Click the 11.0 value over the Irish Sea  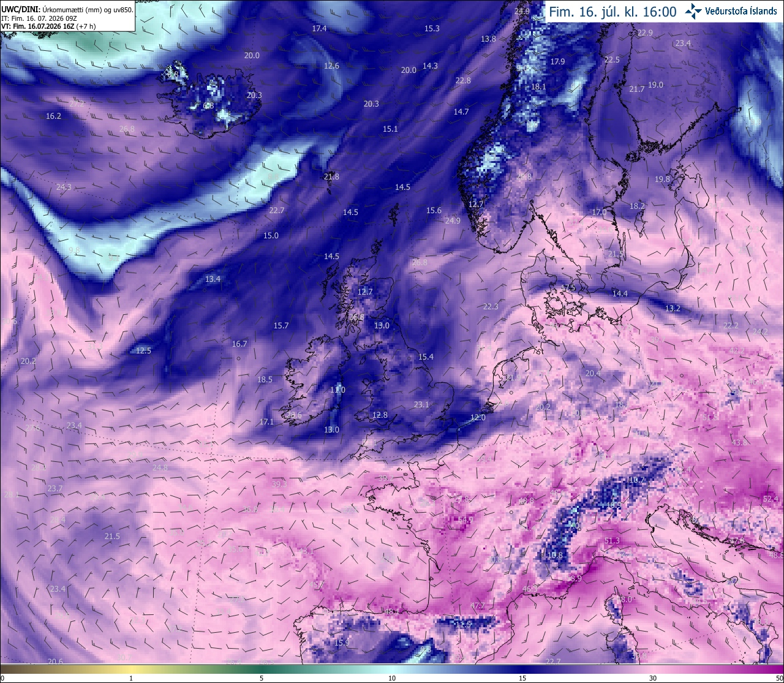(337, 390)
